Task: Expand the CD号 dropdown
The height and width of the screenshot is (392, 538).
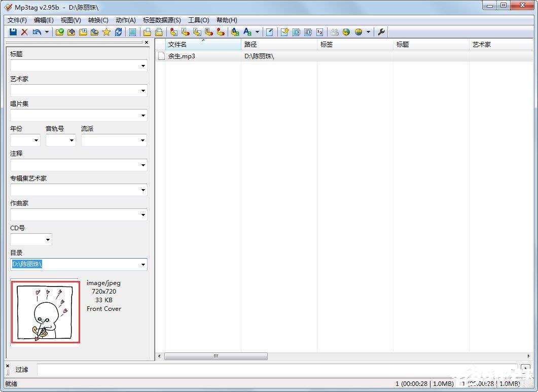Action: 48,239
